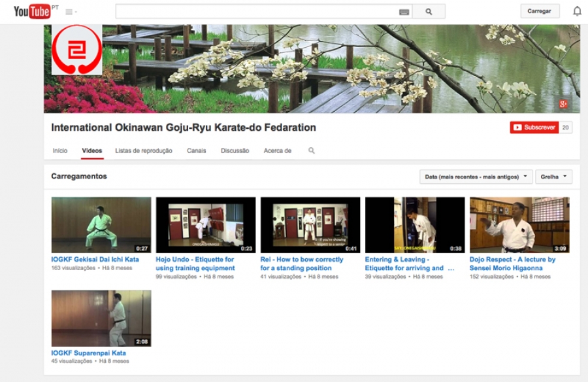
Task: Open the guide hamburger menu
Action: pyautogui.click(x=71, y=12)
